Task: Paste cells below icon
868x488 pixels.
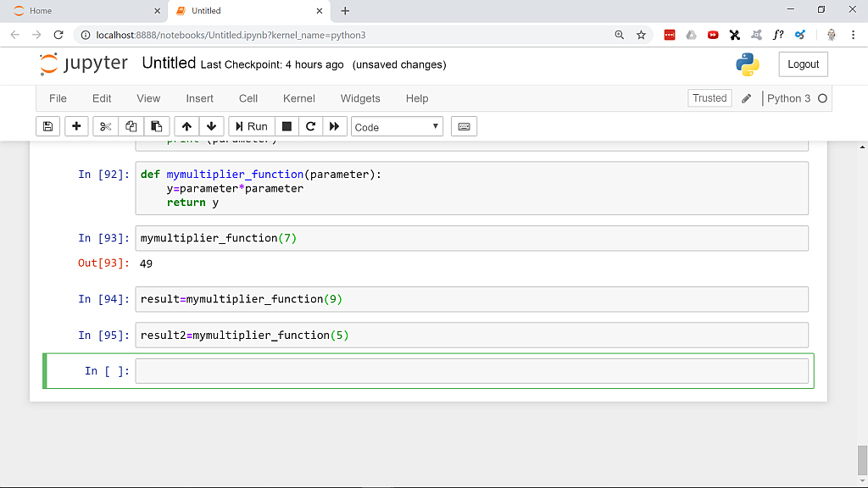Action: [157, 127]
